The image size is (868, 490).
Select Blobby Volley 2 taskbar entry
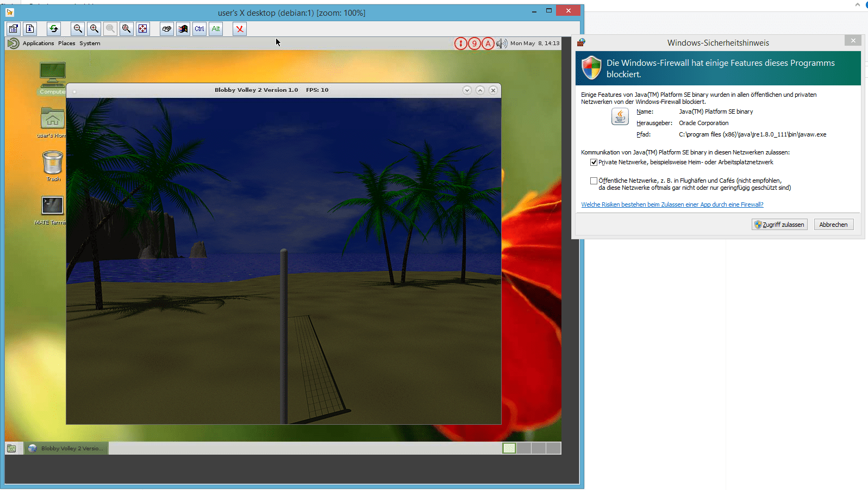pos(66,448)
